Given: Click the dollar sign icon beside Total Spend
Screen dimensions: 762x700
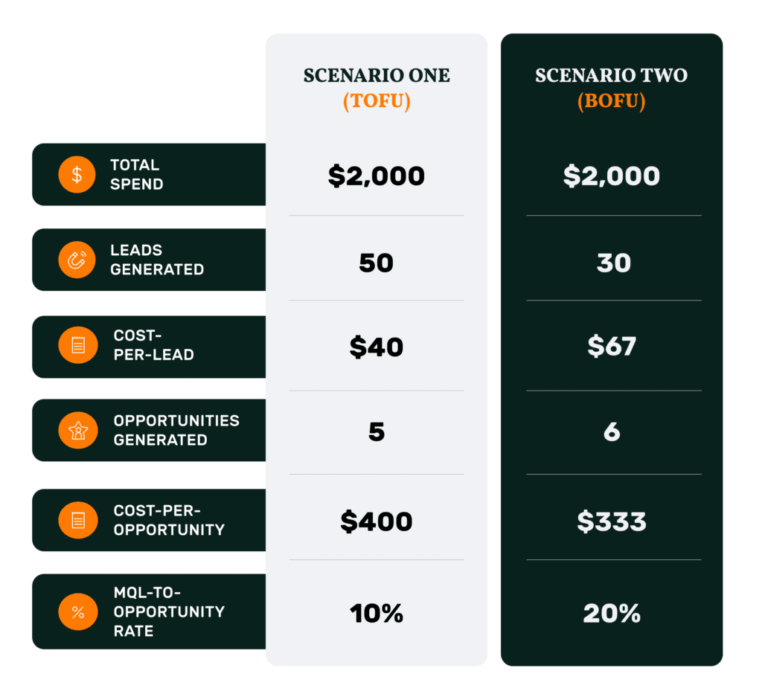Looking at the screenshot, I should tap(77, 175).
